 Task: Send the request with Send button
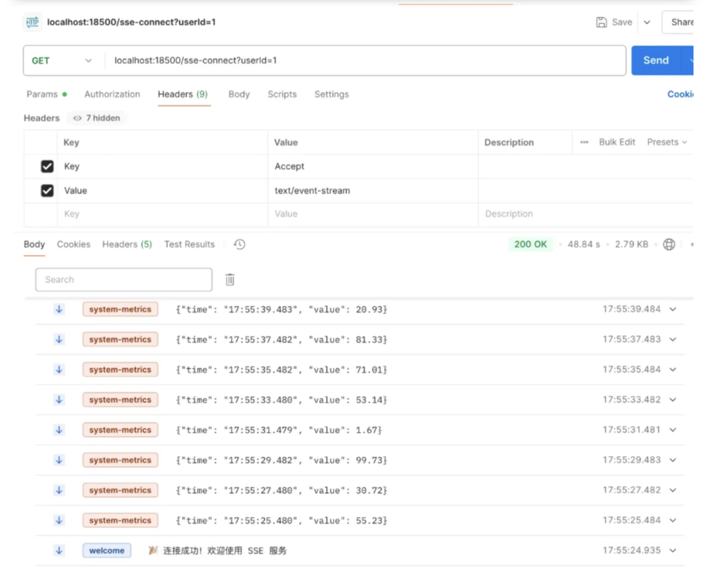[x=656, y=60]
